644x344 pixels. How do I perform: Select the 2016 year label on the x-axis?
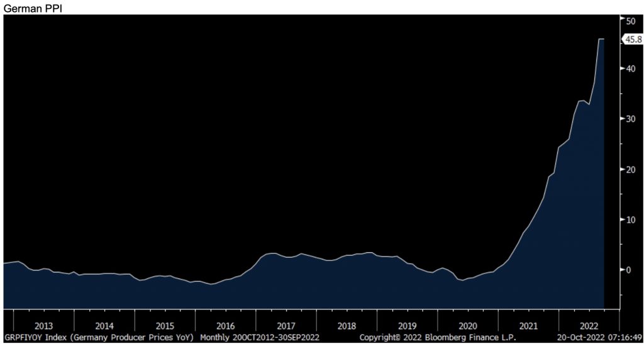pos(226,326)
